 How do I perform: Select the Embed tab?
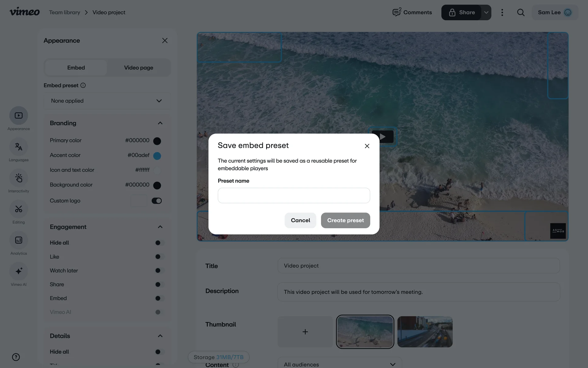point(76,68)
